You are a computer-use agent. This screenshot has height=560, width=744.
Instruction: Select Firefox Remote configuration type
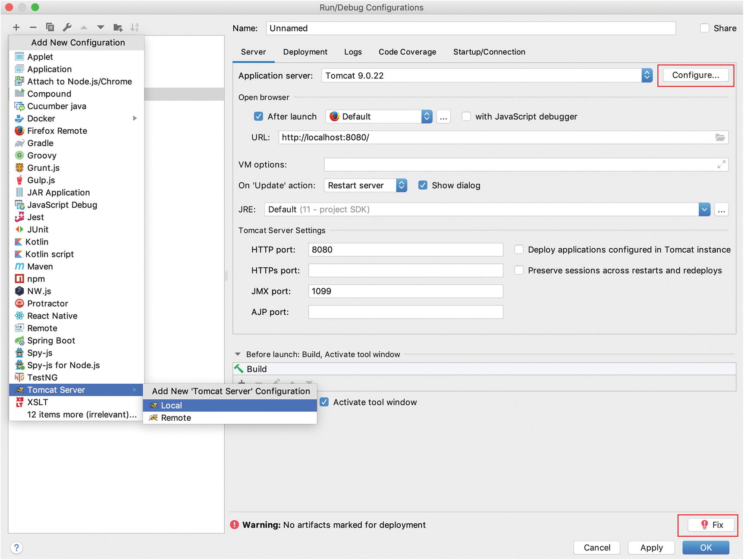pos(76,131)
